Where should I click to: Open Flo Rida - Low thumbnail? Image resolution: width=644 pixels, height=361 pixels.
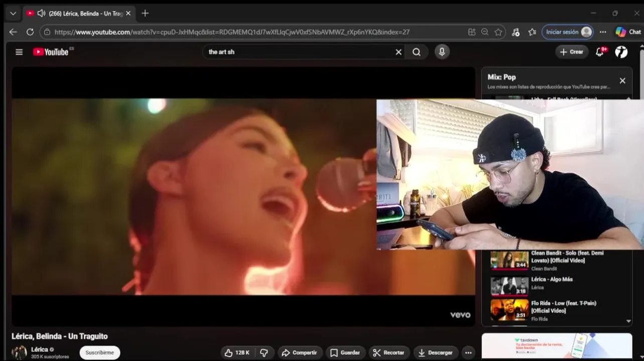(x=509, y=309)
